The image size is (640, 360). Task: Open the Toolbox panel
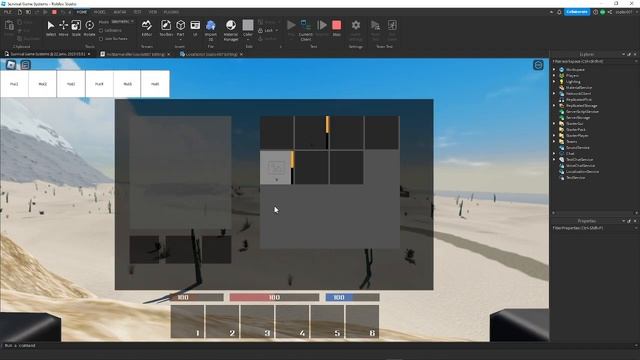[166, 28]
